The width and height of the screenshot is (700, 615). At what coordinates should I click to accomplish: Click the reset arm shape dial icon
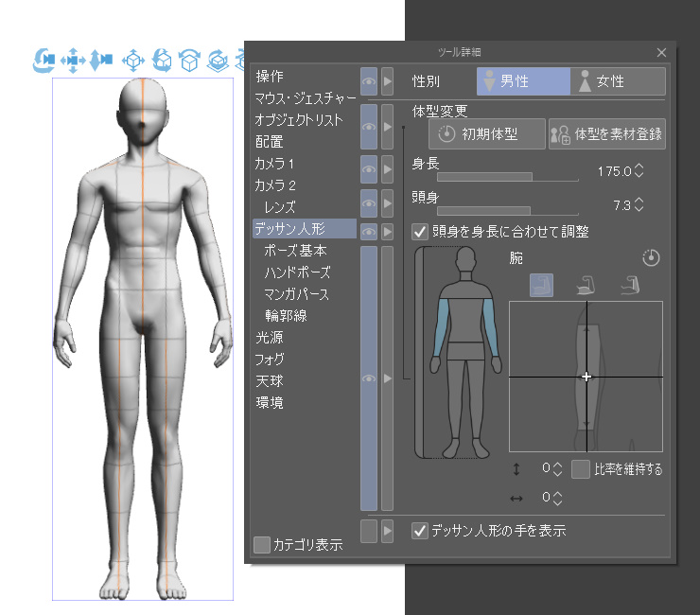[650, 257]
